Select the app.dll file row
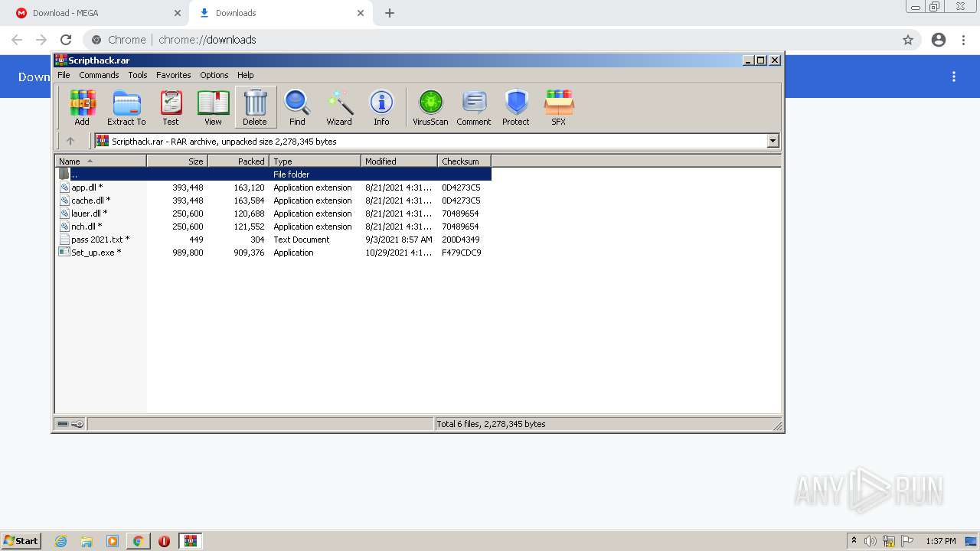 [x=273, y=187]
